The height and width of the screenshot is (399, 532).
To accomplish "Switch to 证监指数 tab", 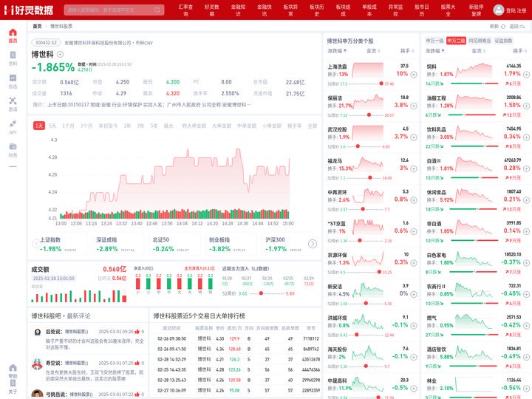I will (x=503, y=41).
